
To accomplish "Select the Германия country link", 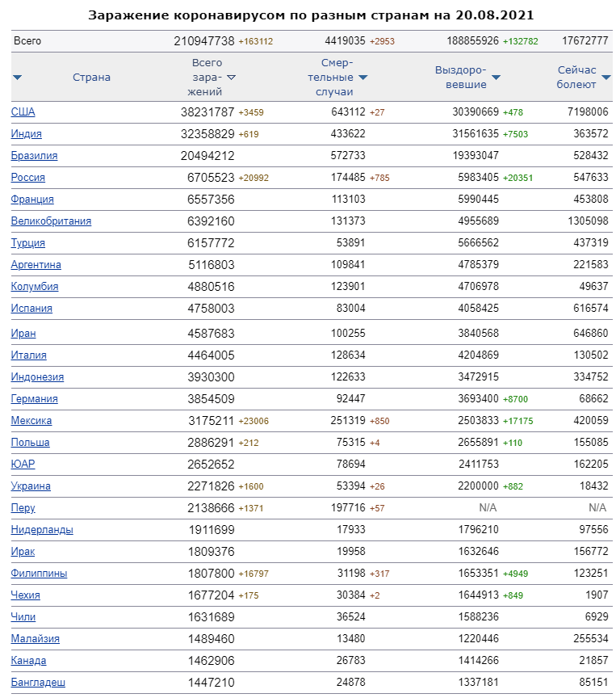I will tap(35, 399).
